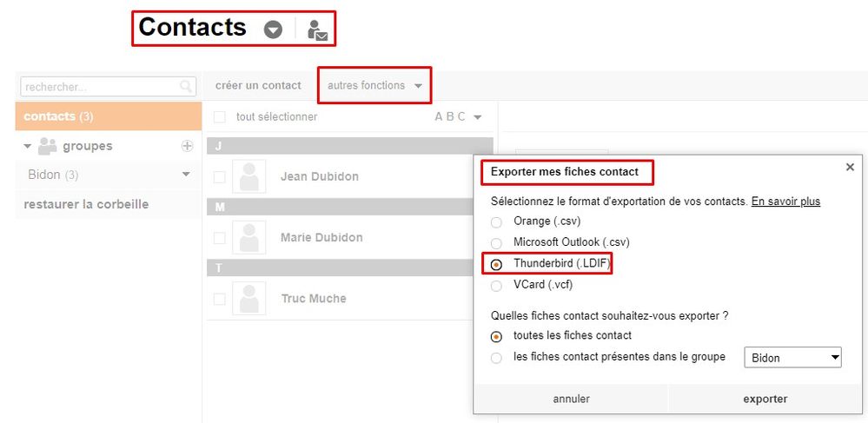Select Microsoft Outlook (.csv) format
This screenshot has width=868, height=423.
tap(496, 243)
